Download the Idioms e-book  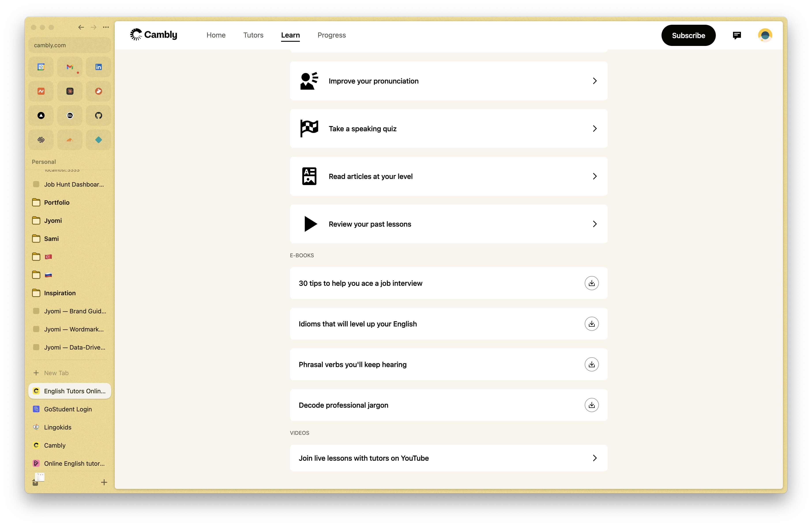point(591,324)
